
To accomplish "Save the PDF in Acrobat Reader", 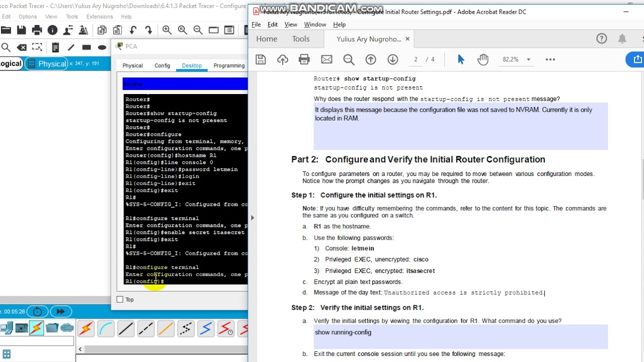I will [261, 59].
